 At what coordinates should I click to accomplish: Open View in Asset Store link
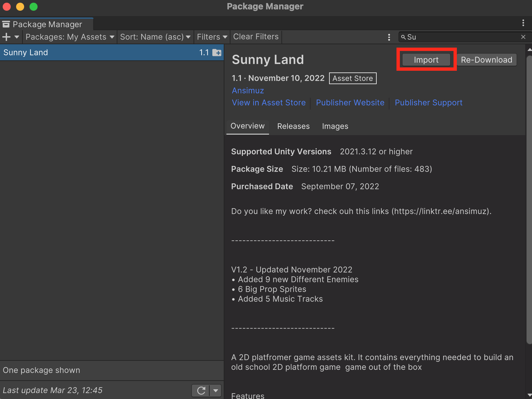tap(269, 103)
